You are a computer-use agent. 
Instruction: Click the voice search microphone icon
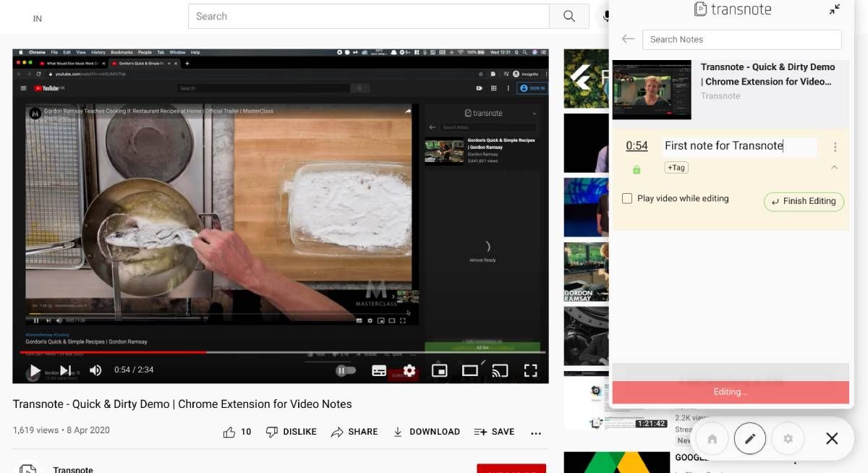(606, 16)
